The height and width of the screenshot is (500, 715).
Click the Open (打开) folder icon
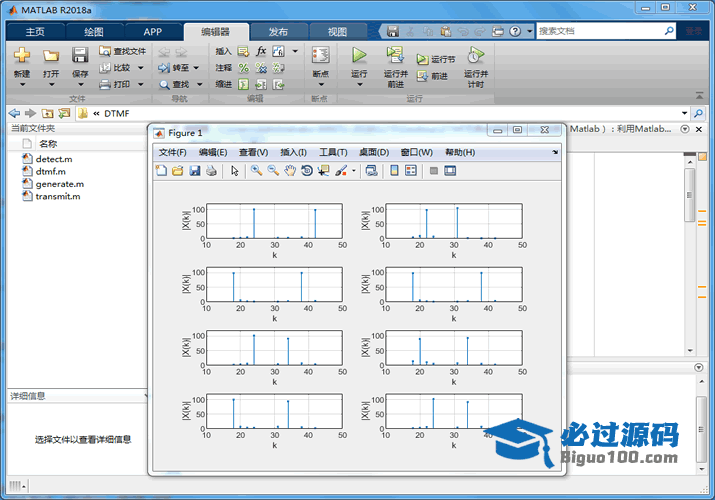[x=51, y=56]
